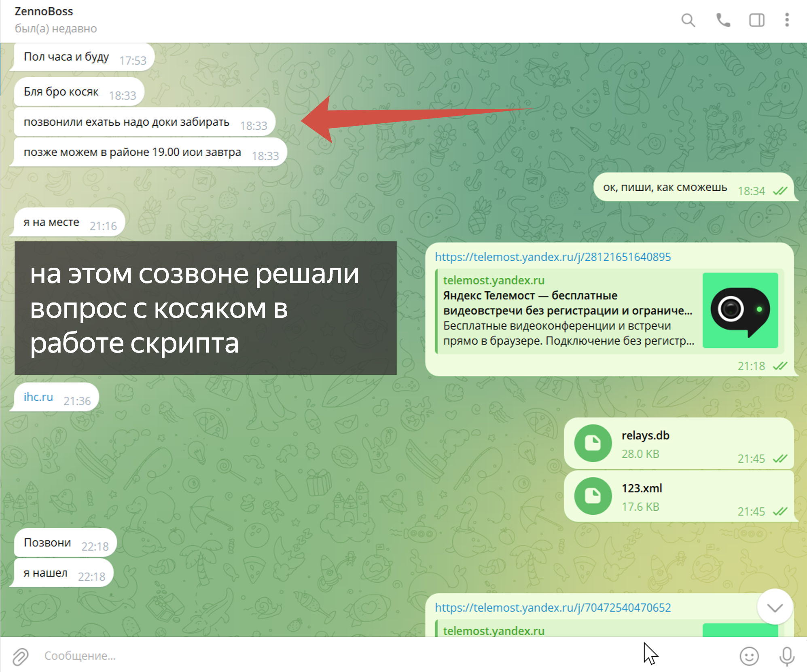
Task: Click the paperclip attach file icon
Action: tap(20, 656)
